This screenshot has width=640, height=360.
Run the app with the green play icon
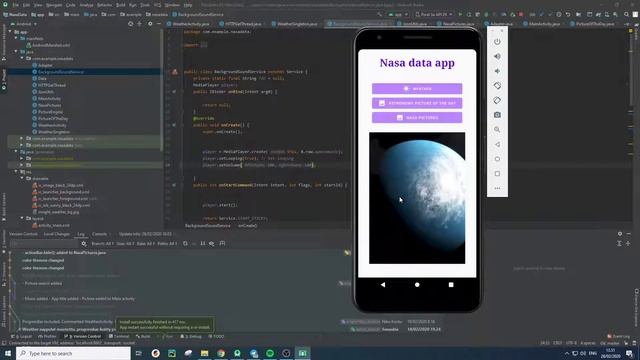(x=460, y=14)
